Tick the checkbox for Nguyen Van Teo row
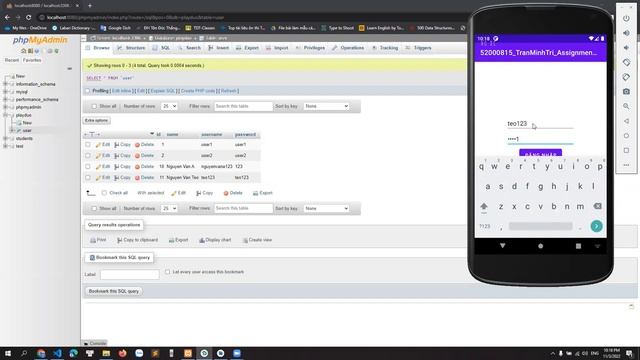 [88, 178]
